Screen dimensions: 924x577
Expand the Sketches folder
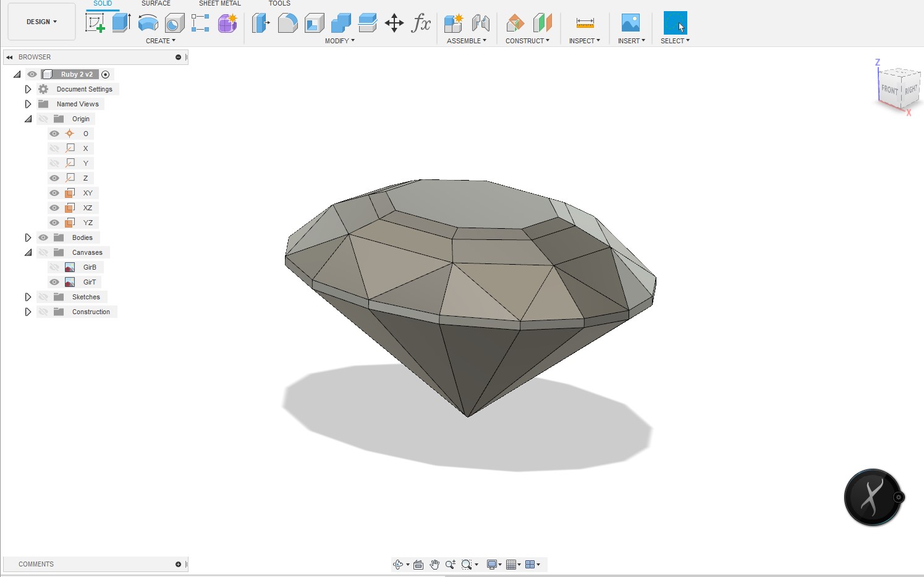click(28, 297)
